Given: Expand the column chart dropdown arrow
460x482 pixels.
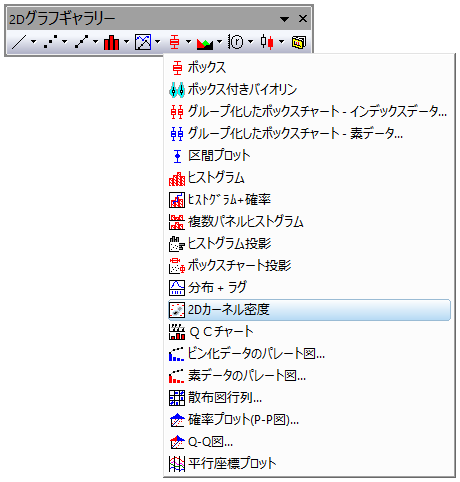Looking at the screenshot, I should click(126, 42).
